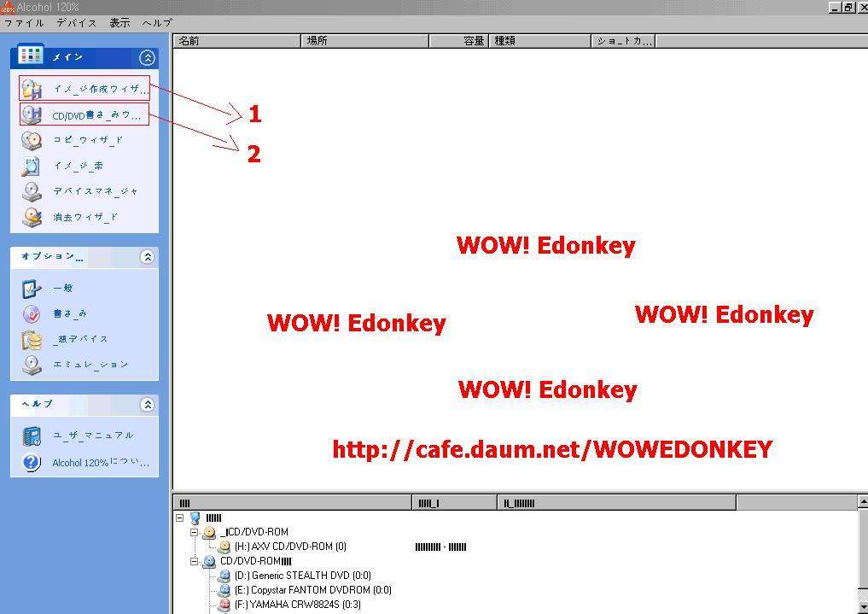Select (H:) AXV CD/DVD-ROM (0) row text

[290, 547]
